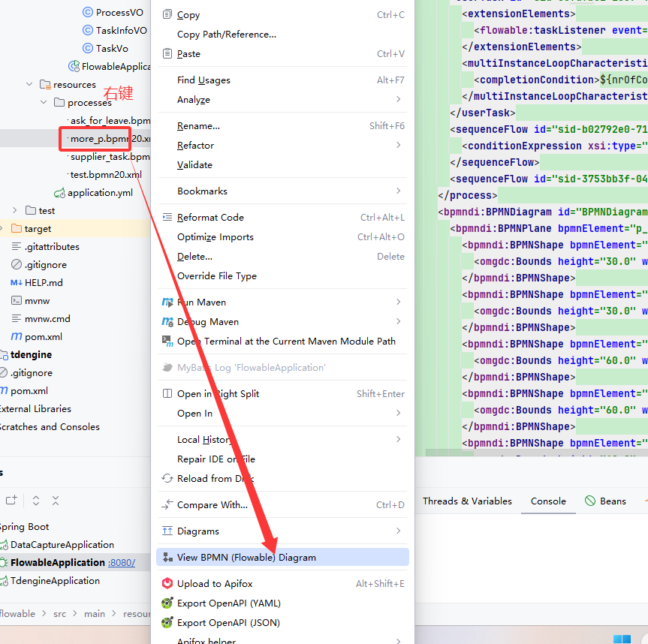Click the Debug Maven icon
The width and height of the screenshot is (648, 644).
pos(167,322)
